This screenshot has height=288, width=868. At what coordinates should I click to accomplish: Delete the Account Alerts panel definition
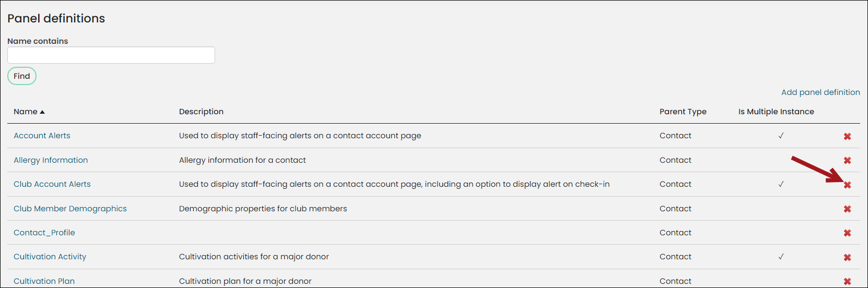(x=847, y=136)
